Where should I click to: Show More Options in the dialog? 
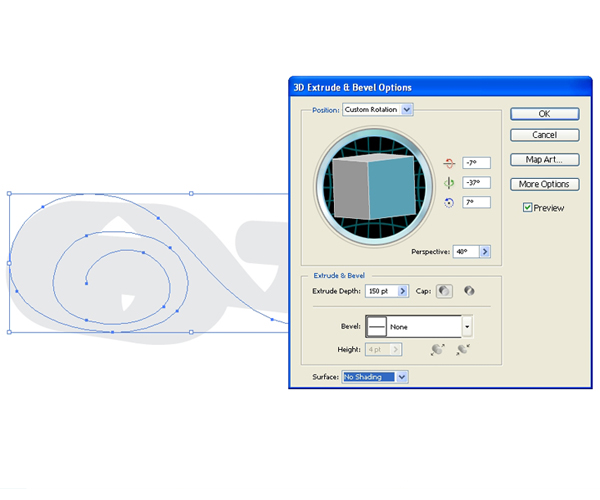tap(545, 184)
